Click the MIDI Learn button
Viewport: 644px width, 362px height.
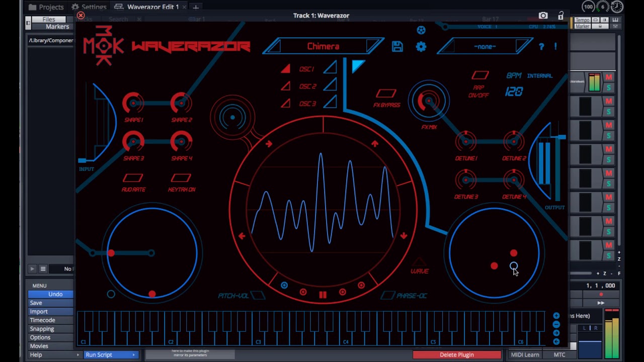pyautogui.click(x=525, y=354)
